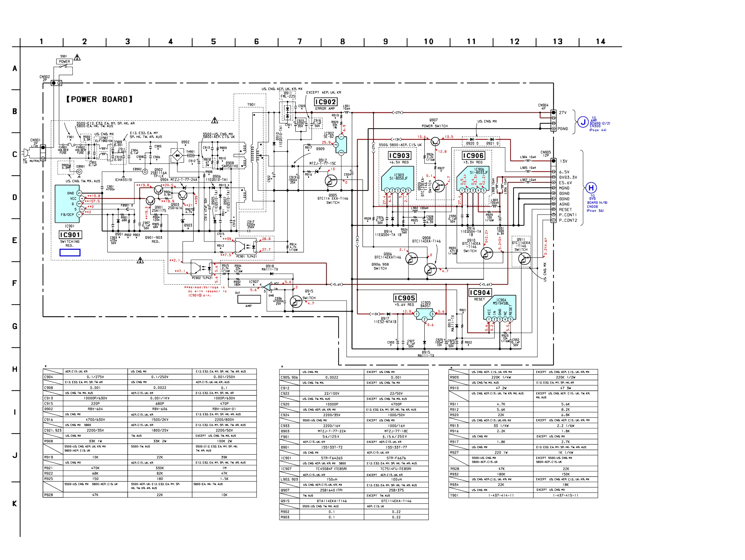Click the IC905 BA05T regulator block
745x560 pixels.
(424, 314)
